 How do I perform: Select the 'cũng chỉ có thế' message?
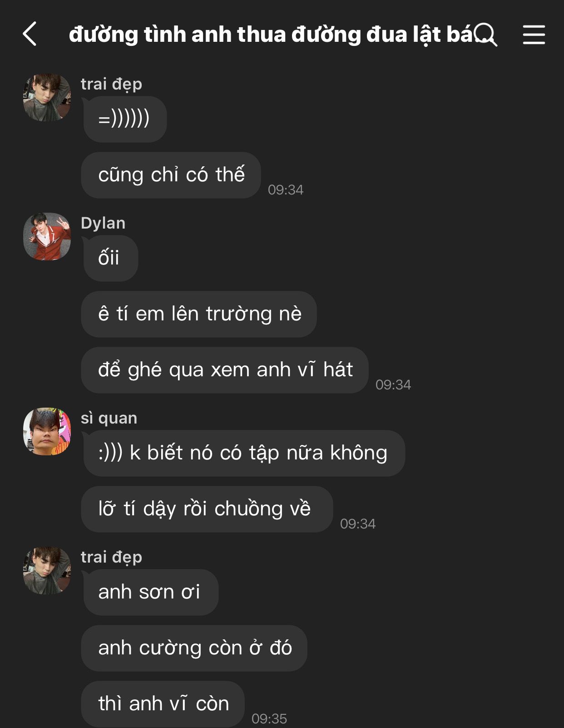171,175
